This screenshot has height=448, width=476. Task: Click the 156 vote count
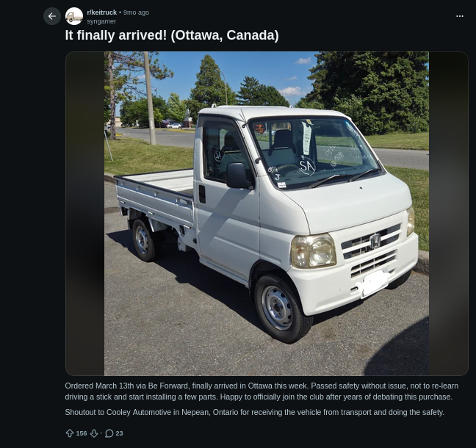point(82,433)
